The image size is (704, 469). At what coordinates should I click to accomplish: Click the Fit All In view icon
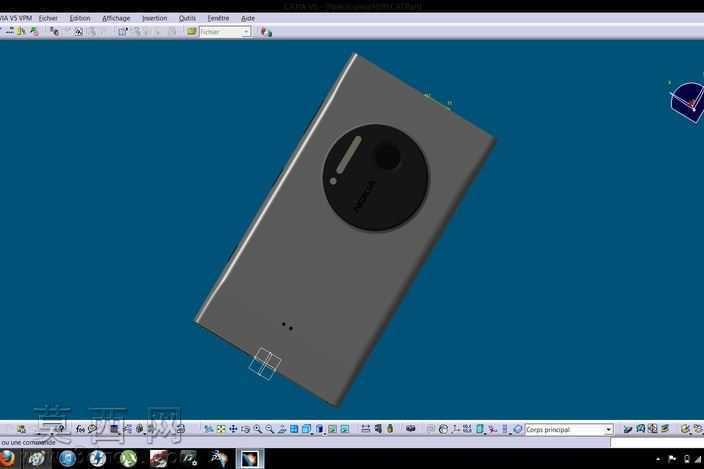221,430
